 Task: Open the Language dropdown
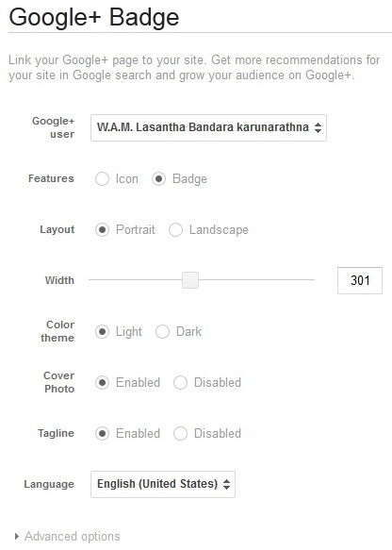(163, 484)
